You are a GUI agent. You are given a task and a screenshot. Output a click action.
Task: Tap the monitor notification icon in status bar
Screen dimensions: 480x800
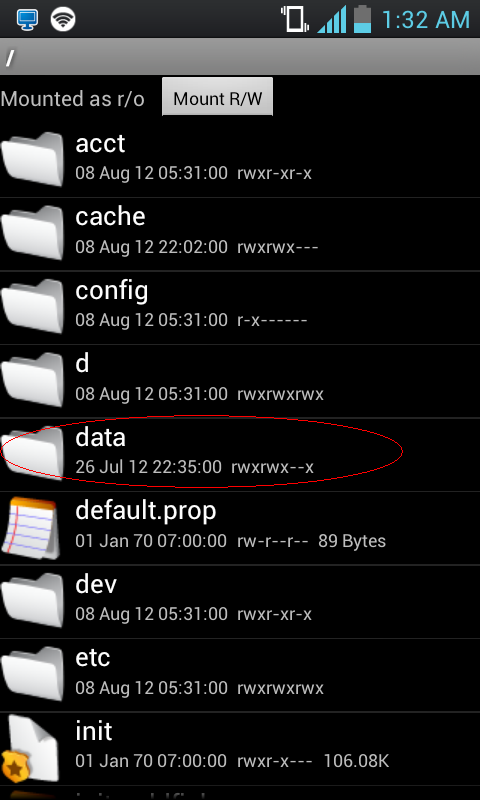click(26, 19)
